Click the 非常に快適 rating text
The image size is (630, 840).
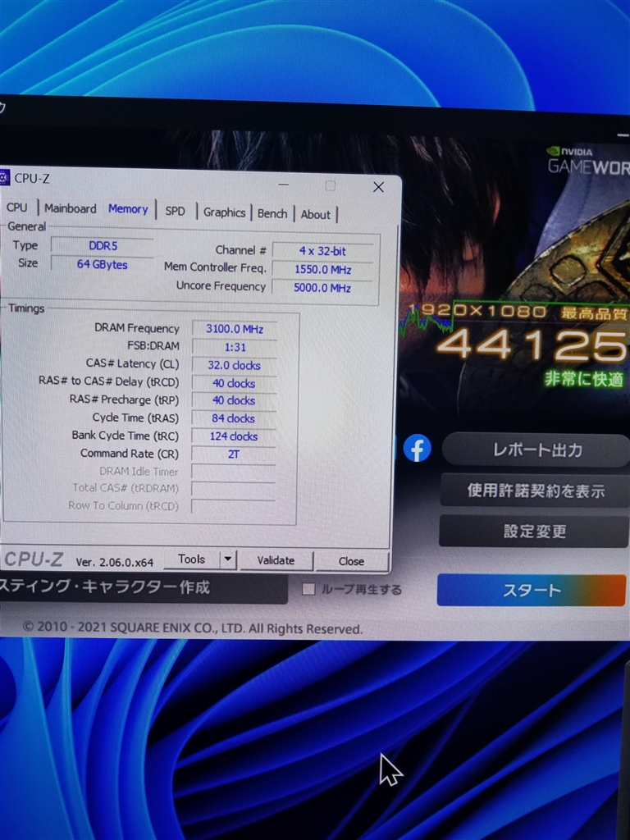click(x=584, y=378)
